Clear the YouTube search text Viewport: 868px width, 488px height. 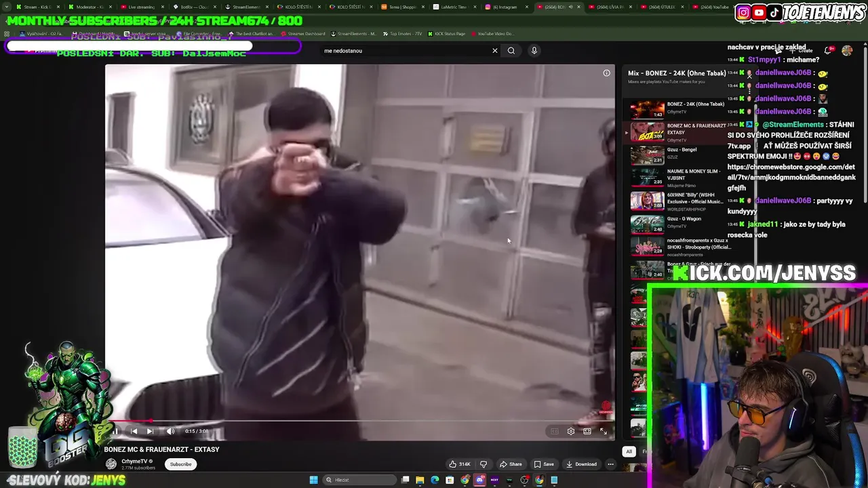[x=495, y=51]
